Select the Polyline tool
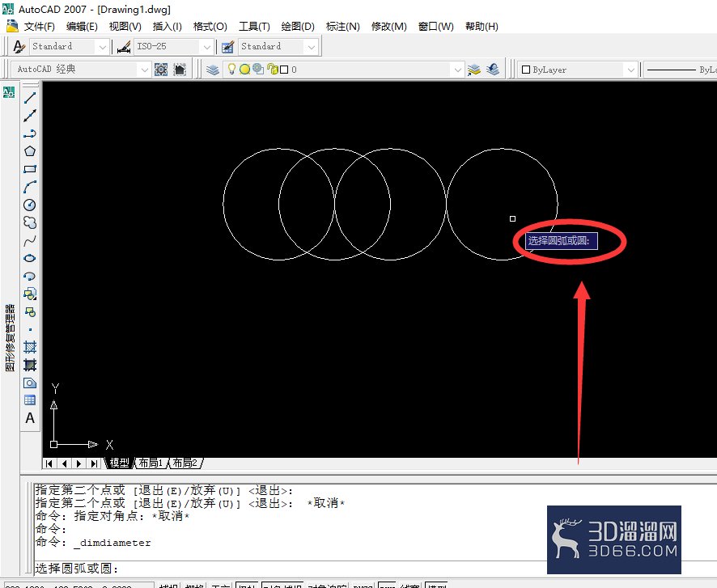This screenshot has width=717, height=588. pyautogui.click(x=30, y=133)
